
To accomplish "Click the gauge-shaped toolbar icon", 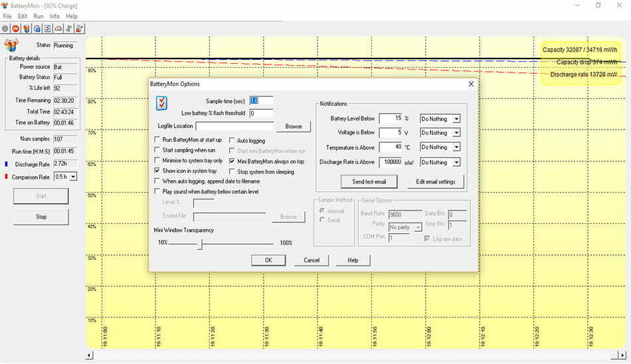I will (58, 29).
